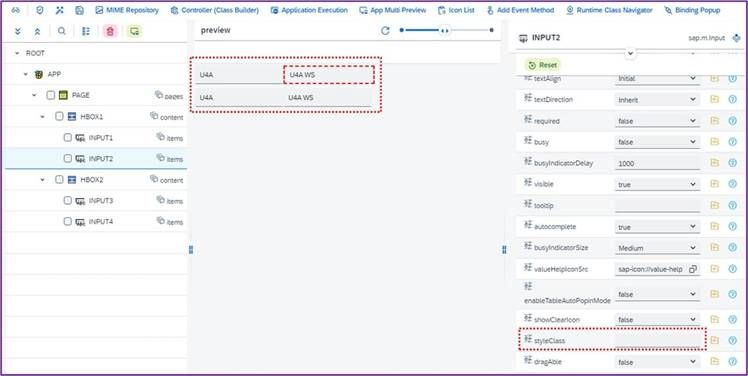Click the styleClass input field
This screenshot has width=748, height=376.
pos(657,340)
